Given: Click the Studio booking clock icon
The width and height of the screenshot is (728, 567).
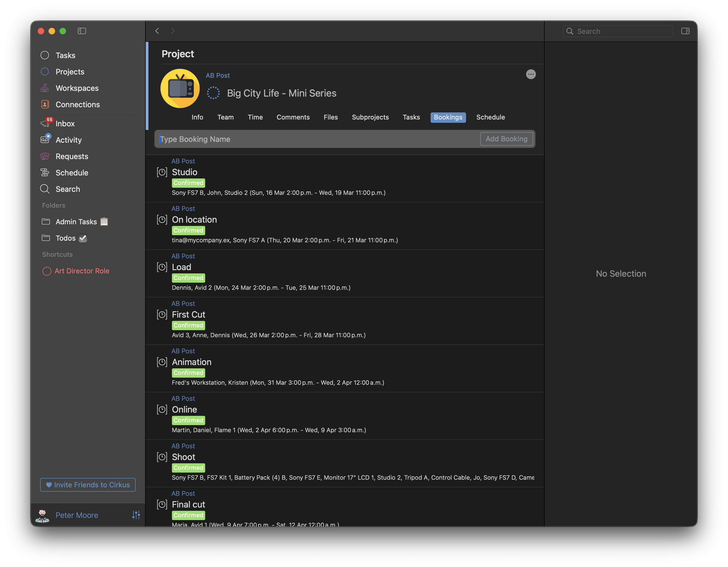Looking at the screenshot, I should [162, 172].
